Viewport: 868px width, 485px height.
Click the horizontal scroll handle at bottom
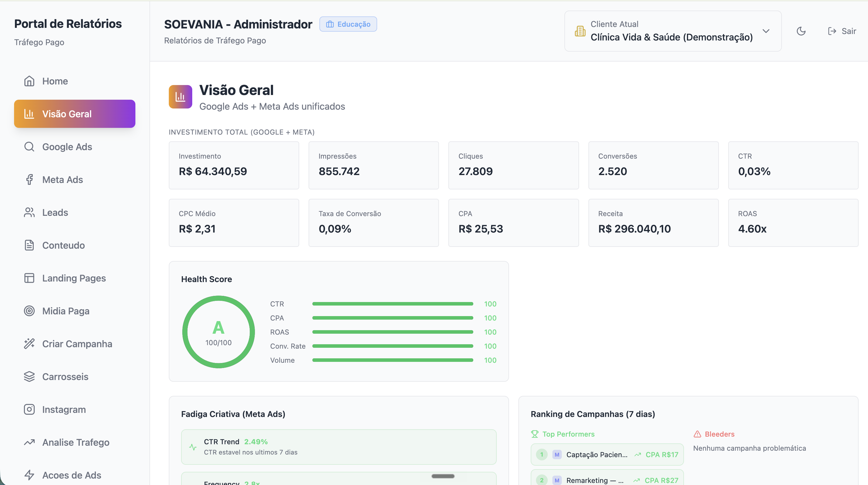click(443, 476)
